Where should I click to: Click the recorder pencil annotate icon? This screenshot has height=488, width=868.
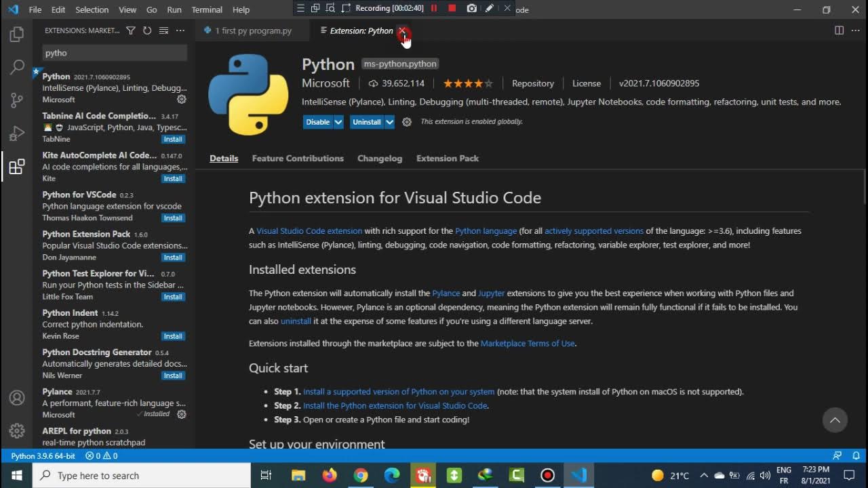pyautogui.click(x=489, y=8)
